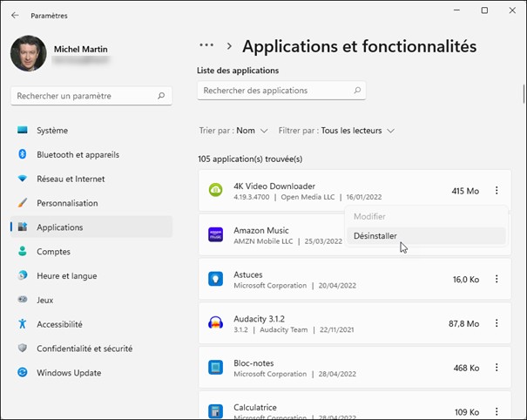The height and width of the screenshot is (420, 527).
Task: Choose Désinstaller in the context menu
Action: [375, 236]
